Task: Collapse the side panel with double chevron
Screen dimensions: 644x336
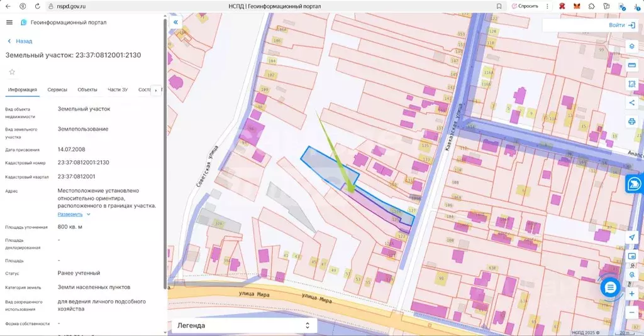Action: tap(175, 22)
